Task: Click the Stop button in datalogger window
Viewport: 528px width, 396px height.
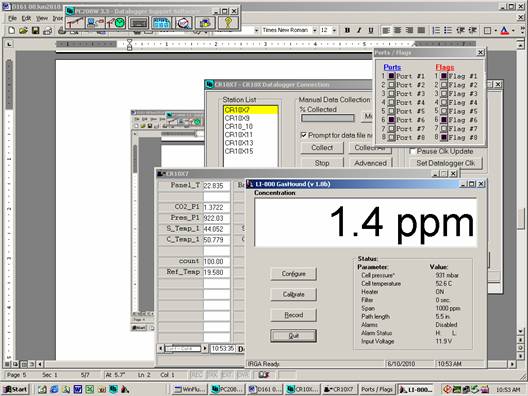Action: coord(322,163)
